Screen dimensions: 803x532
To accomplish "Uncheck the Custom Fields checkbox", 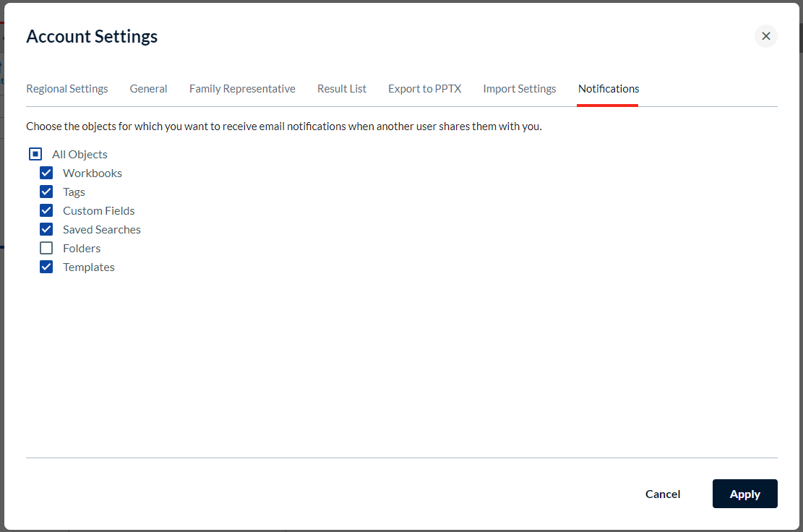I will tap(46, 210).
